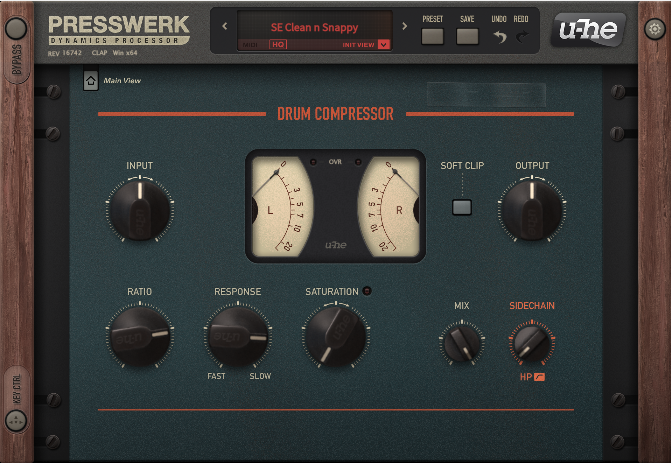Image resolution: width=671 pixels, height=463 pixels.
Task: Click the SOFT CLIP label
Action: click(x=462, y=166)
